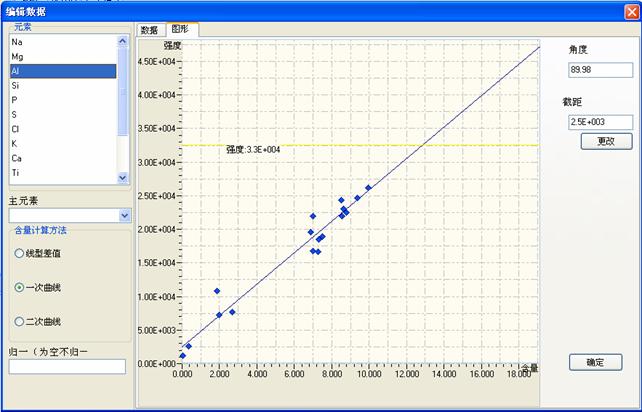The width and height of the screenshot is (642, 412).
Task: Enable the 二次曲线 radio button
Action: coord(19,321)
